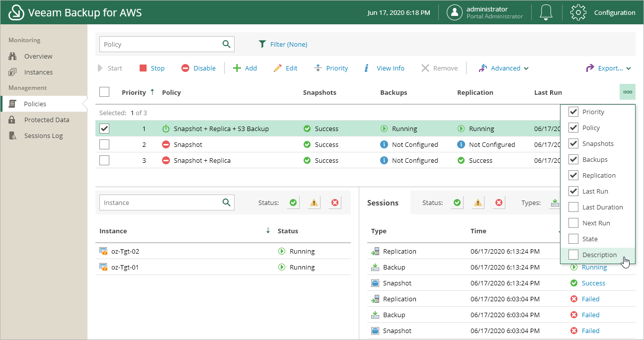Sort sessions by the Type column header
Screen dimensions: 644x340
click(379, 231)
